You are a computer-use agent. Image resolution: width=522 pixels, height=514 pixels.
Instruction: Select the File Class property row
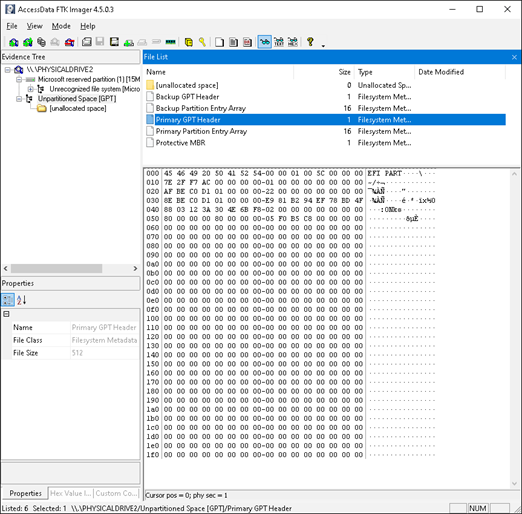coord(75,340)
